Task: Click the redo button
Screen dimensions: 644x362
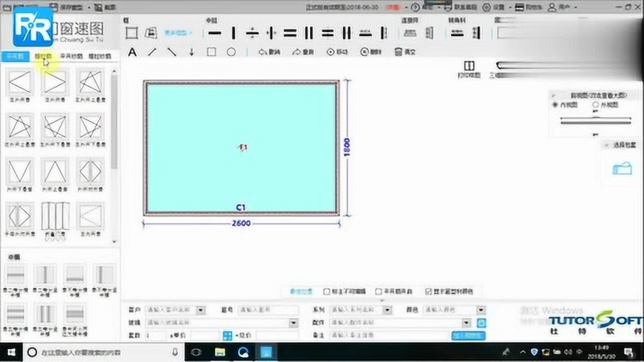Action: 303,52
